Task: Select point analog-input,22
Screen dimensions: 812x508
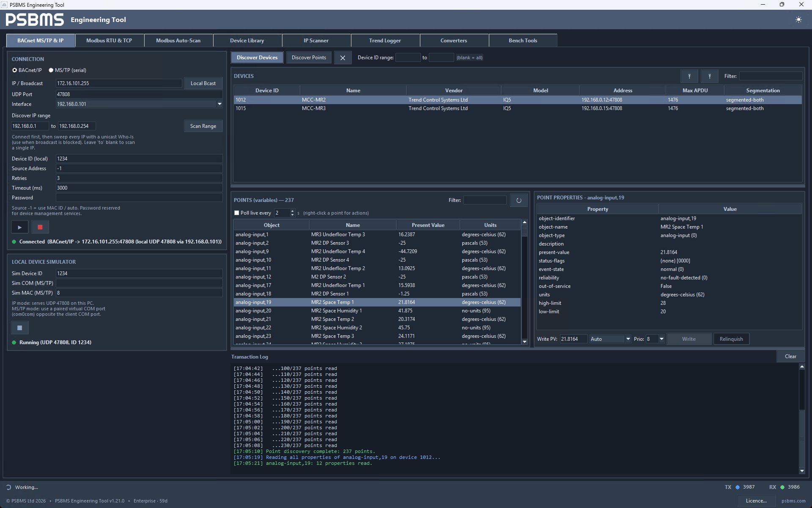Action: click(377, 328)
